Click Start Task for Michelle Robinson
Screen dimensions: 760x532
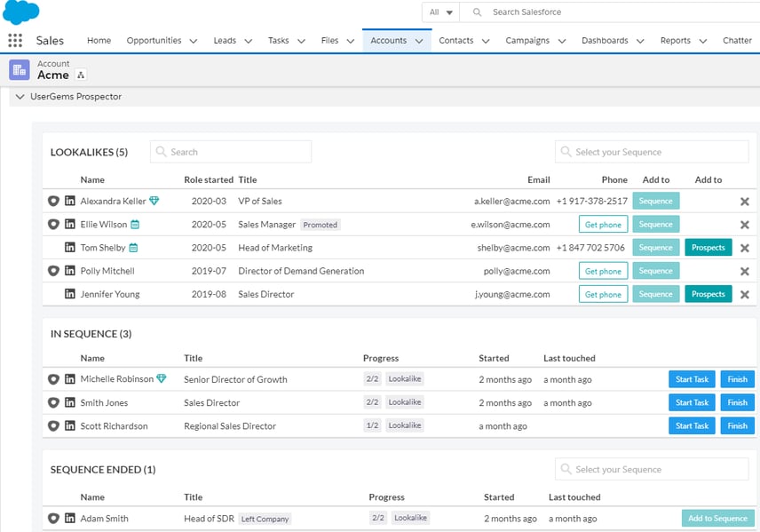[x=692, y=379]
